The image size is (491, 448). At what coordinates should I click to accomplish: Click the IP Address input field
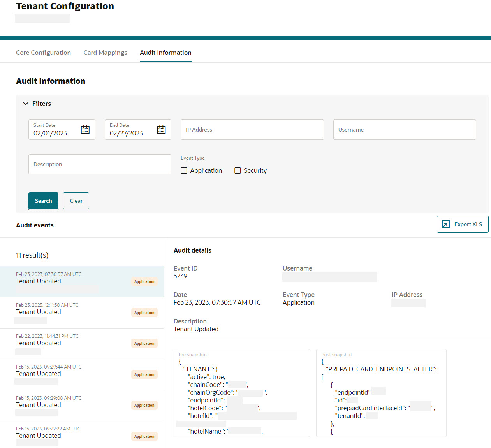point(252,130)
